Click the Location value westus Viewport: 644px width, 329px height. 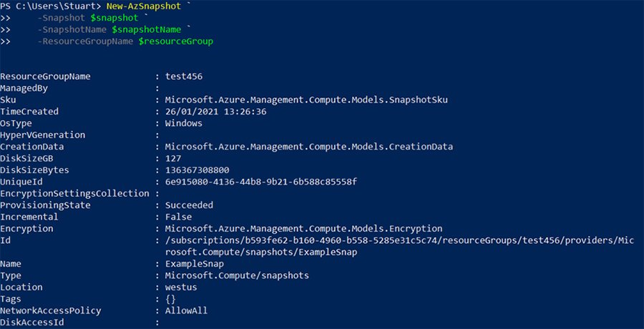182,287
